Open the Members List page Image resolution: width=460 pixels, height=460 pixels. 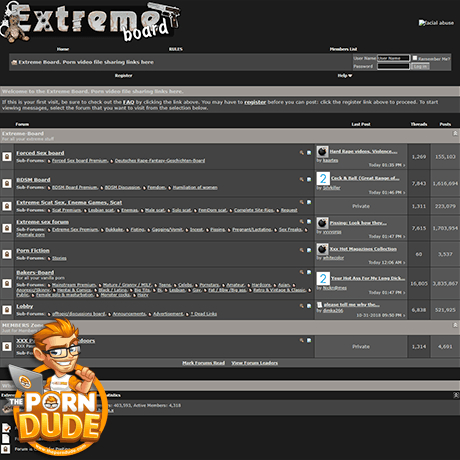(x=343, y=49)
